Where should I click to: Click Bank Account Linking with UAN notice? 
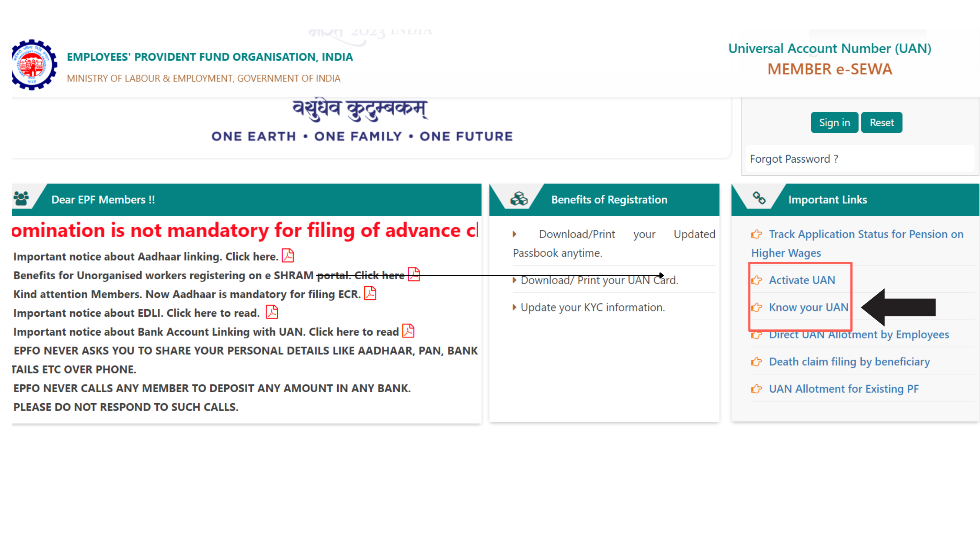tap(206, 332)
